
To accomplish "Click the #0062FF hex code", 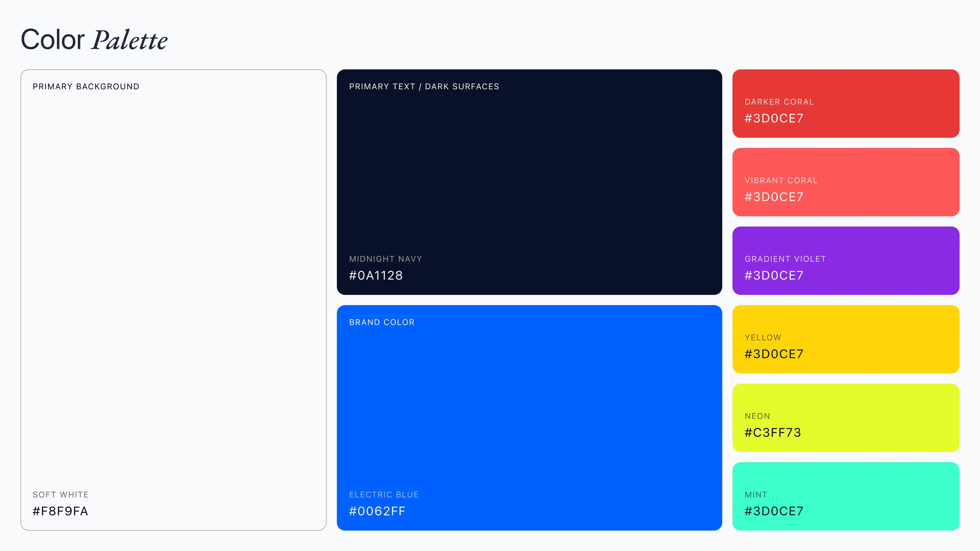I will point(377,511).
